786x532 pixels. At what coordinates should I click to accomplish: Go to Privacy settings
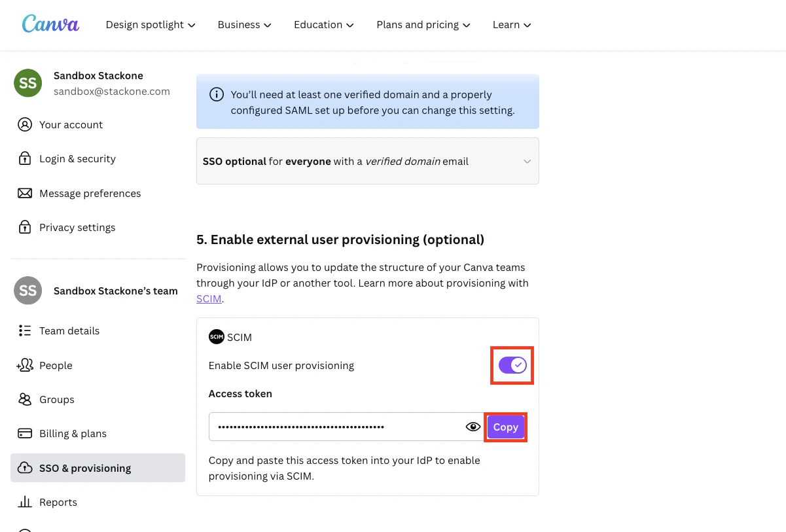pos(77,227)
